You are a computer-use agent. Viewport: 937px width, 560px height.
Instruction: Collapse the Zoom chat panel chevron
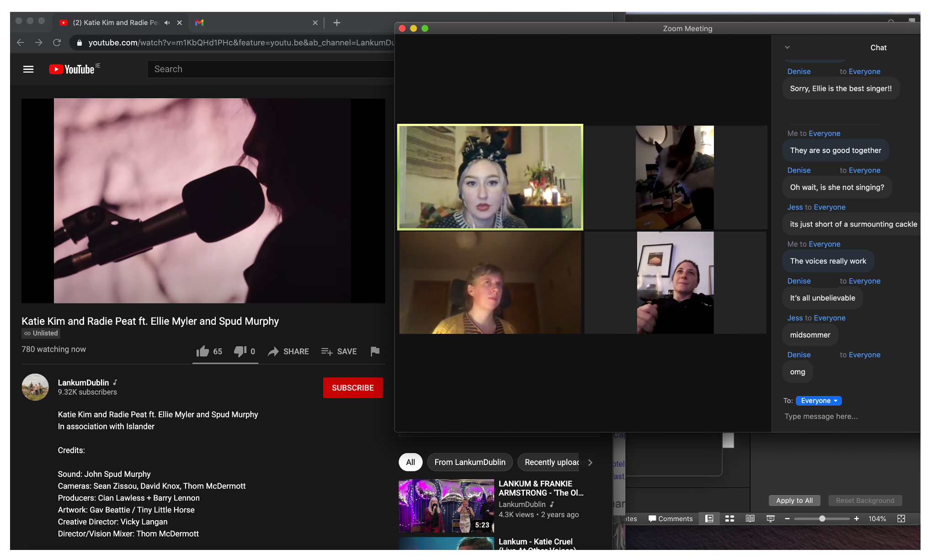(787, 48)
